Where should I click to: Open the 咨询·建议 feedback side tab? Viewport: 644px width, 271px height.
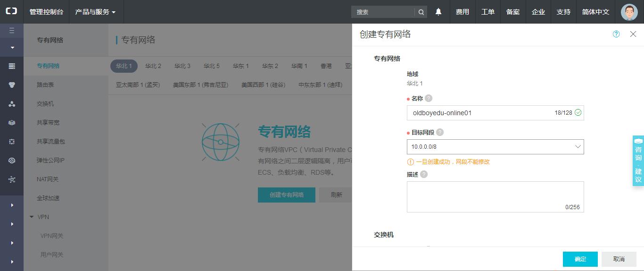click(638, 161)
